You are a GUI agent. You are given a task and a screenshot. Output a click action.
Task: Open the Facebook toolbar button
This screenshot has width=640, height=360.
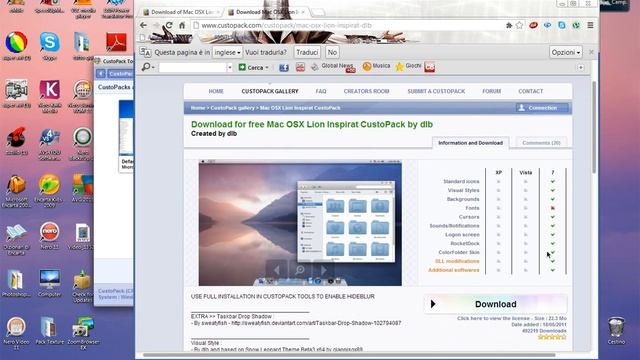[284, 67]
